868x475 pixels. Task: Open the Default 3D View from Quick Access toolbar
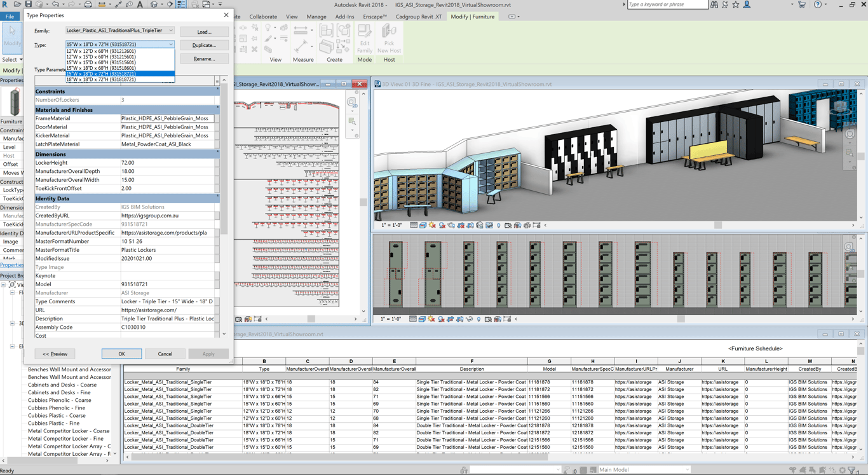click(x=154, y=4)
